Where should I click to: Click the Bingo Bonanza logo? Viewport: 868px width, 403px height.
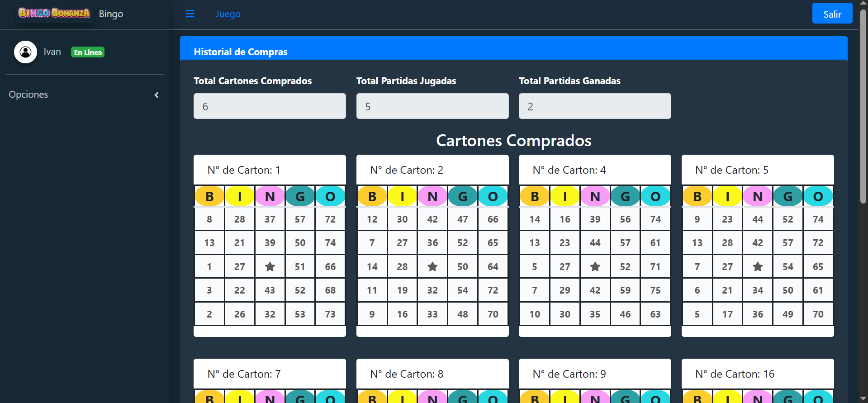coord(54,13)
